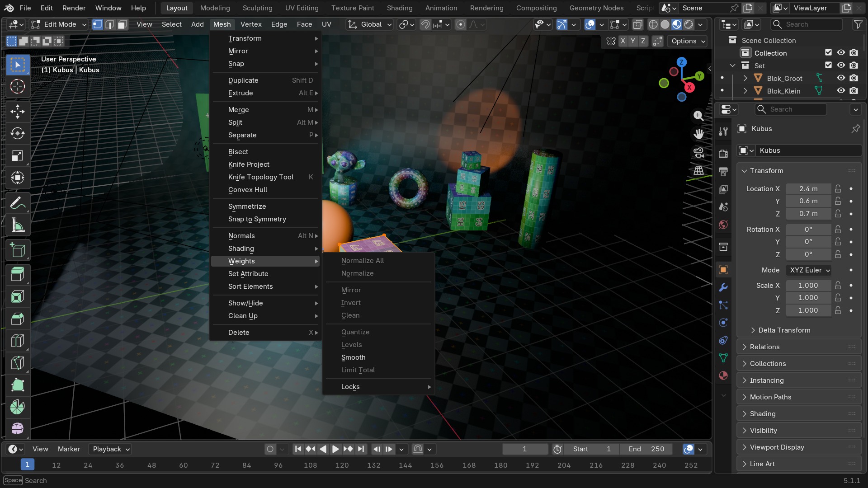
Task: Uncheck the Collection exclude checkbox
Action: [828, 53]
